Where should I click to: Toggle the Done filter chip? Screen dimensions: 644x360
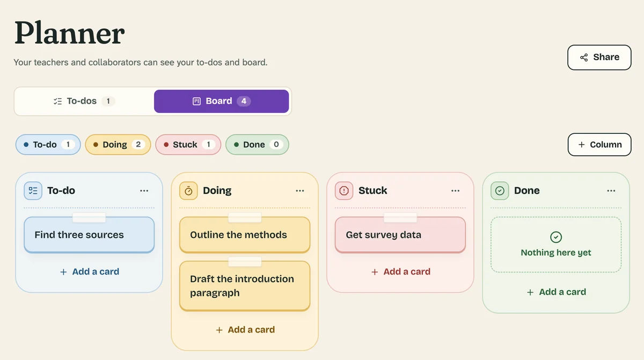pos(257,145)
